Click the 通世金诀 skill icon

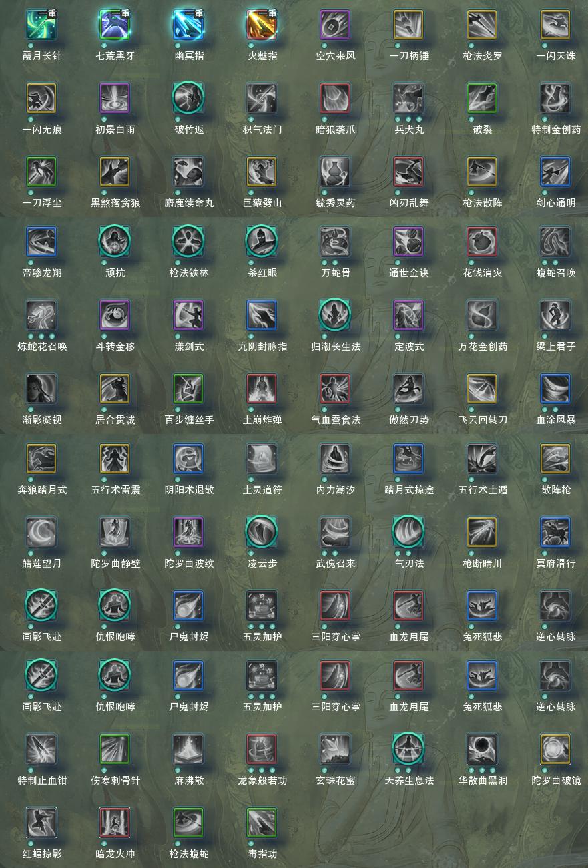[408, 242]
